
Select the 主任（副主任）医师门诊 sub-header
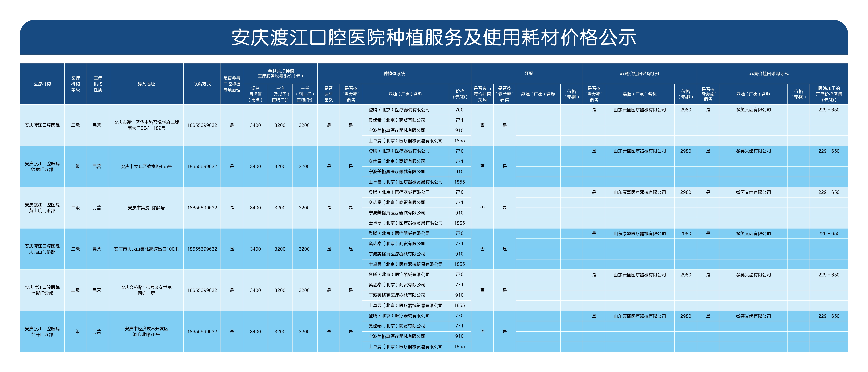pyautogui.click(x=305, y=94)
